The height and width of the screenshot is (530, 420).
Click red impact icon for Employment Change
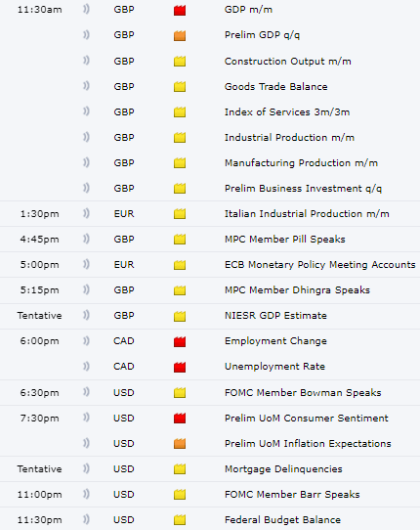(x=180, y=341)
